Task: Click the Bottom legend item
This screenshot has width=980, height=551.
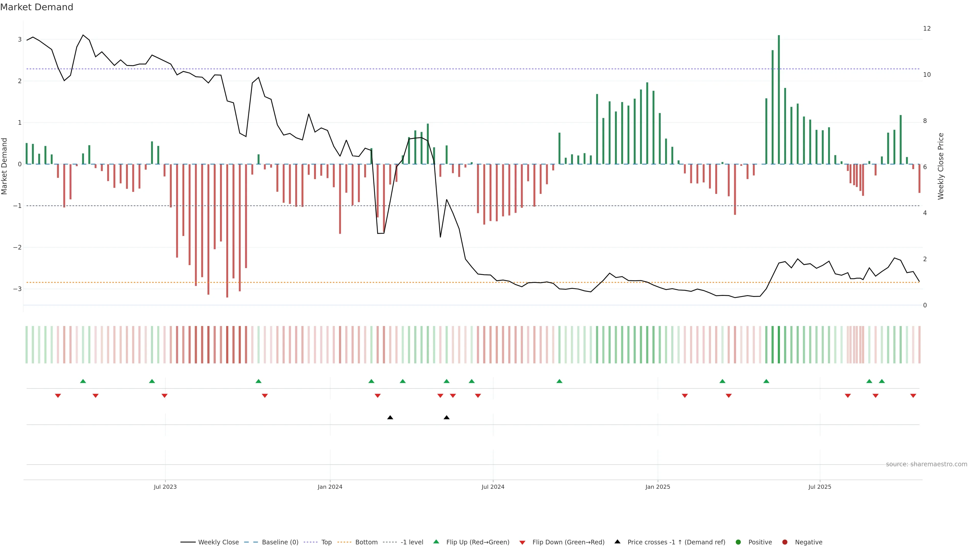Action: (366, 542)
